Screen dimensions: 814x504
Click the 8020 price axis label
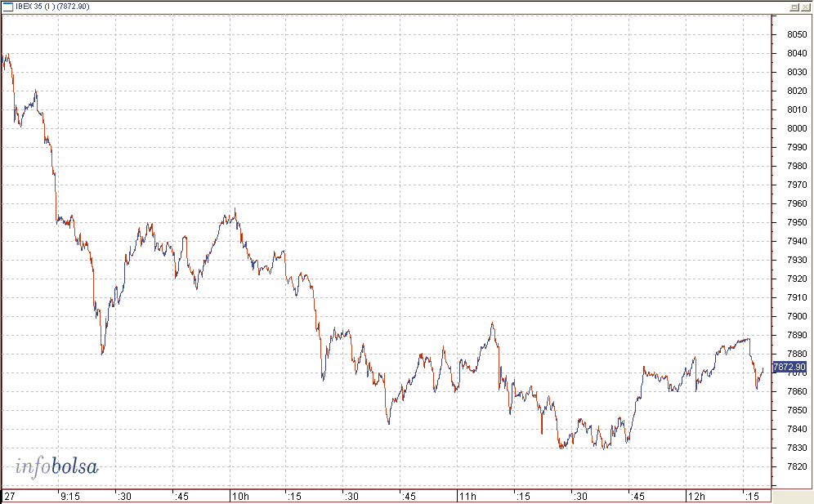pos(797,91)
